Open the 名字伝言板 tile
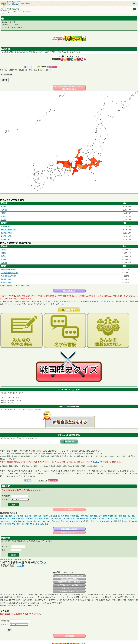 click(65, 330)
